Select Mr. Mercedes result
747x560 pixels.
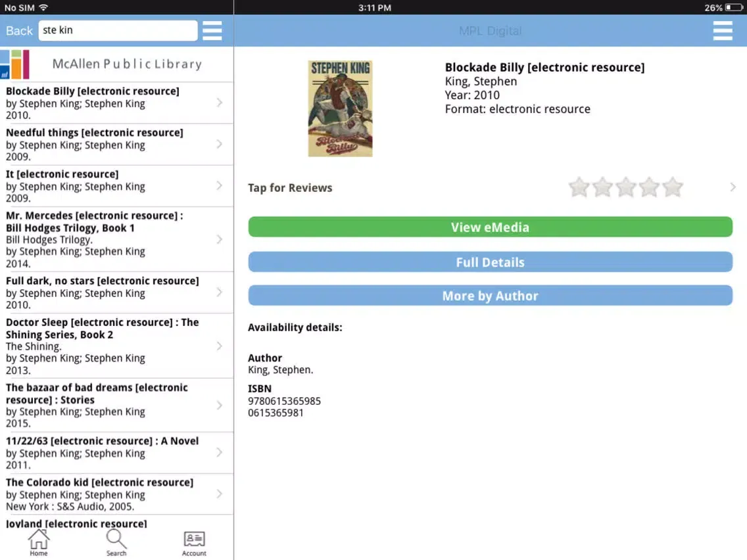tap(117, 239)
